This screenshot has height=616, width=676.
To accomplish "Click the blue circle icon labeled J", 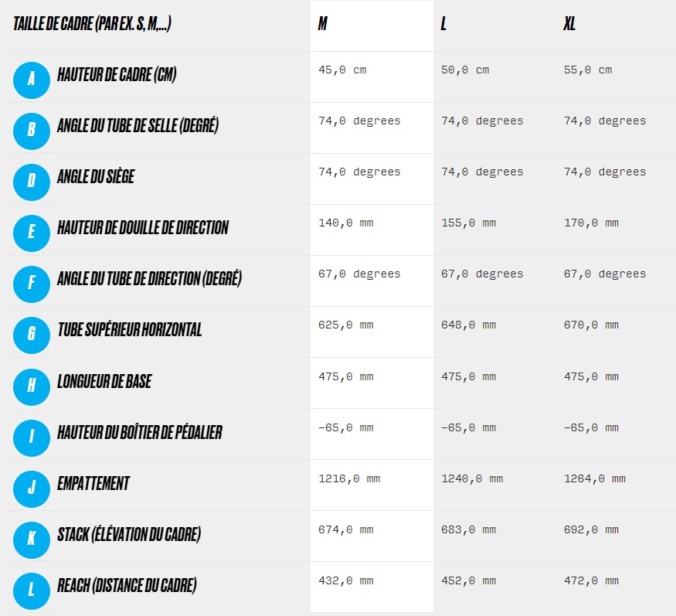I will [x=32, y=488].
